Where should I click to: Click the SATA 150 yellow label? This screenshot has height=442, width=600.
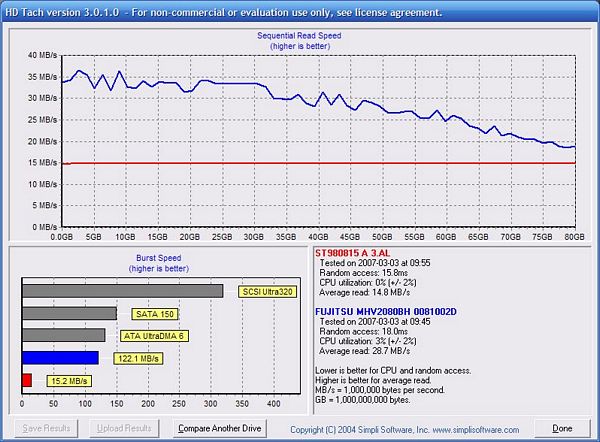point(155,314)
